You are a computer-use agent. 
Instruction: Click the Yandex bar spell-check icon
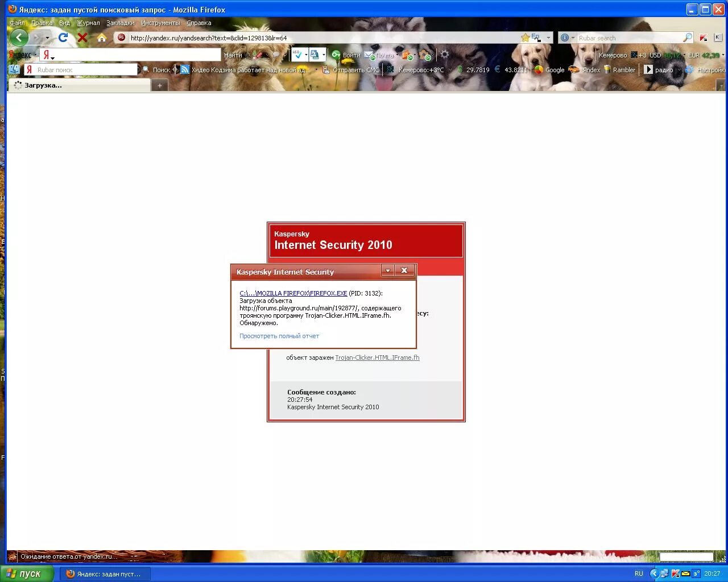[296, 55]
